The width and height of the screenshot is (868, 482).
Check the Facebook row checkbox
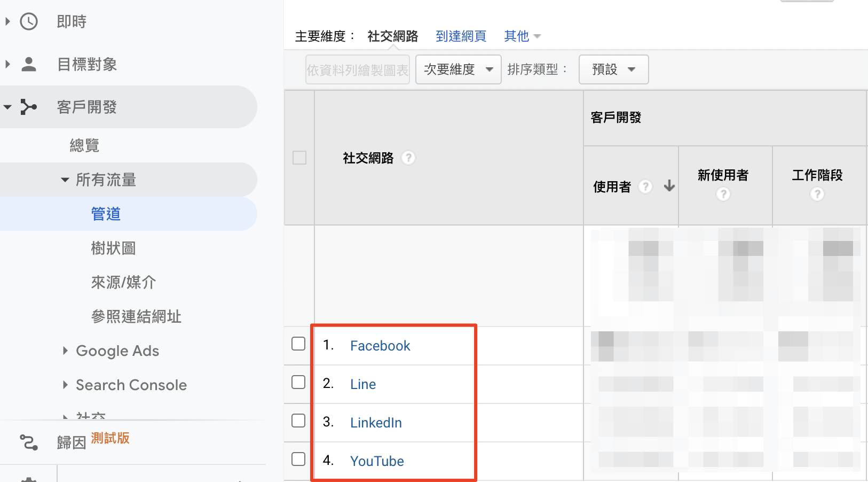pos(298,344)
